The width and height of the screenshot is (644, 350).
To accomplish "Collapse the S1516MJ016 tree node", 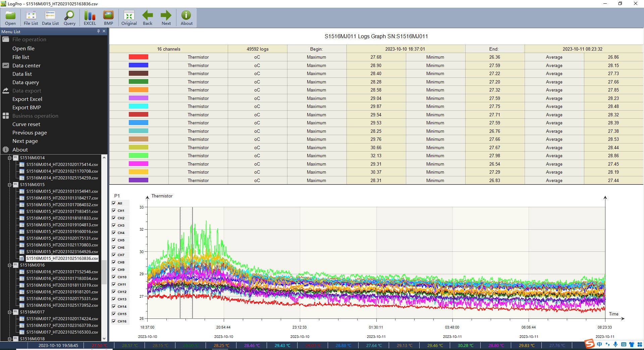I will (x=10, y=265).
